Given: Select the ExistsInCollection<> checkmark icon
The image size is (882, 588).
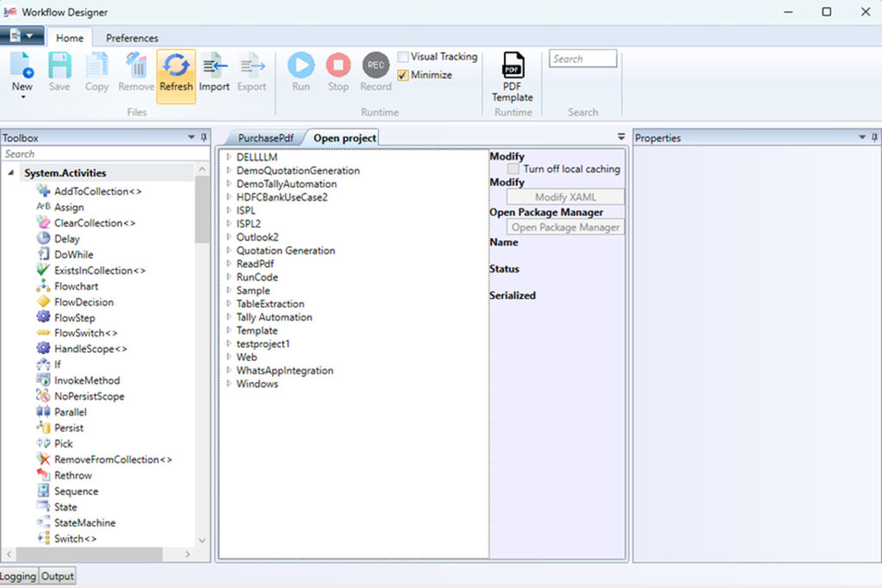Looking at the screenshot, I should [x=43, y=269].
